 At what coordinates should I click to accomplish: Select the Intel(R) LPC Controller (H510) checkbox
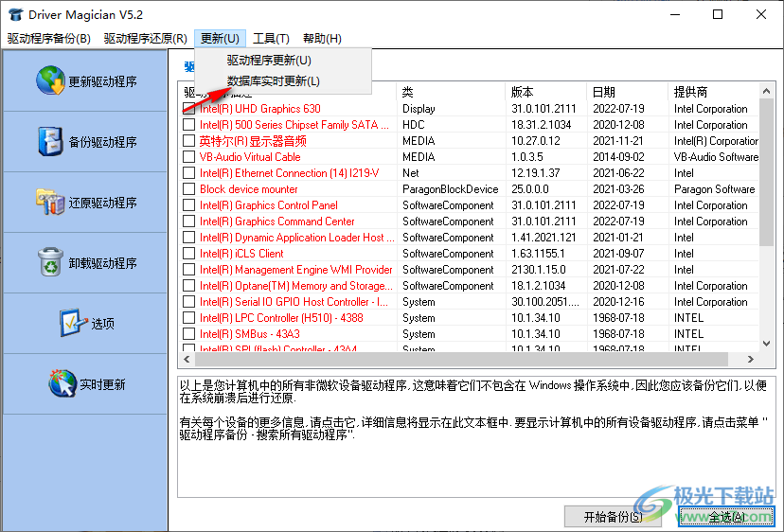click(189, 317)
